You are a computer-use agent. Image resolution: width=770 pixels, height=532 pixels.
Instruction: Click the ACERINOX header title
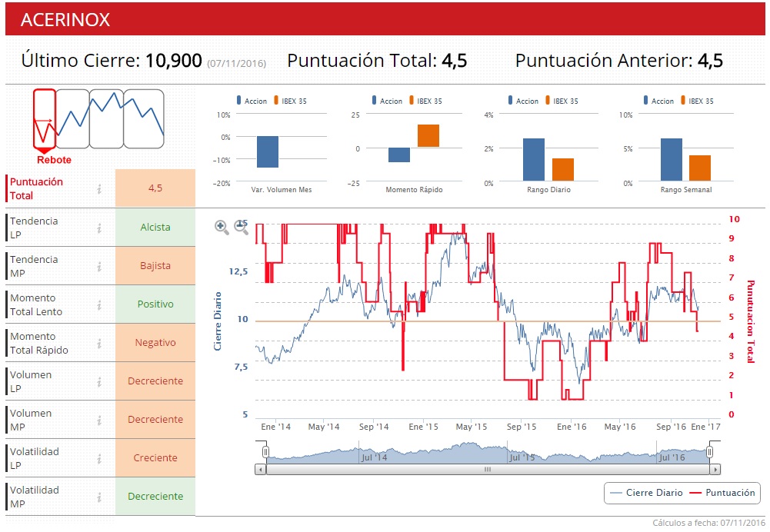click(65, 20)
